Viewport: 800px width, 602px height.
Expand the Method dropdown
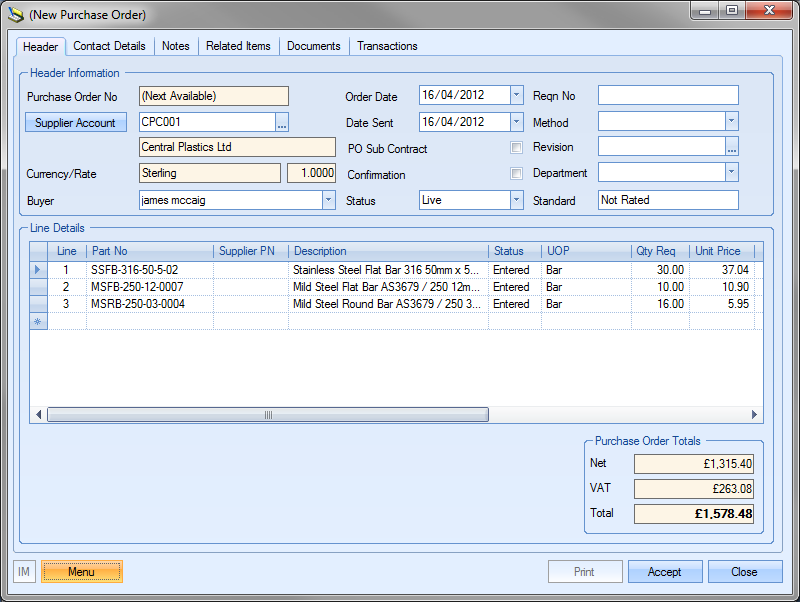point(731,121)
